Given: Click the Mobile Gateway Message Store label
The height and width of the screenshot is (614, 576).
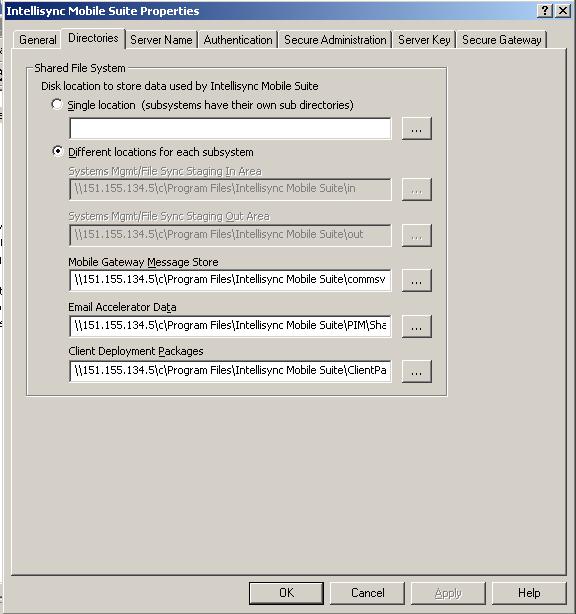Looking at the screenshot, I should [143, 262].
